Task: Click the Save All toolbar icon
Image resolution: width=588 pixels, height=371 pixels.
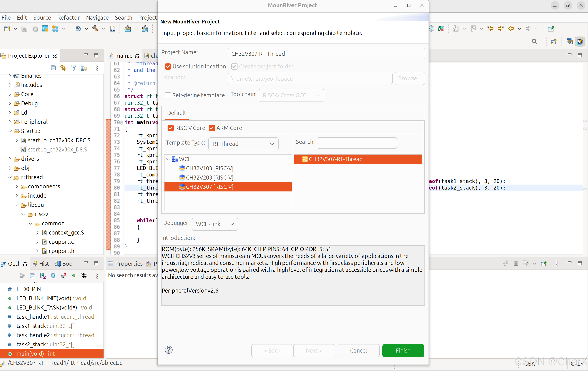Action: (x=34, y=29)
